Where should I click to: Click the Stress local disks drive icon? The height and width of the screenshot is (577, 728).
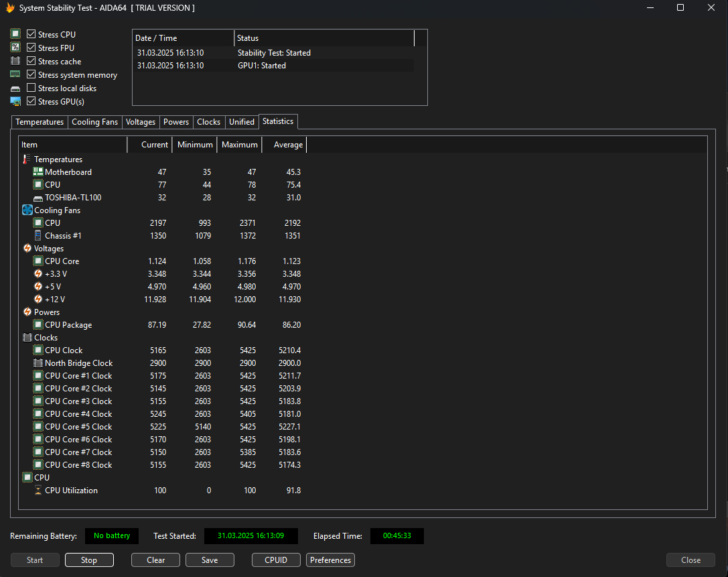(x=15, y=88)
